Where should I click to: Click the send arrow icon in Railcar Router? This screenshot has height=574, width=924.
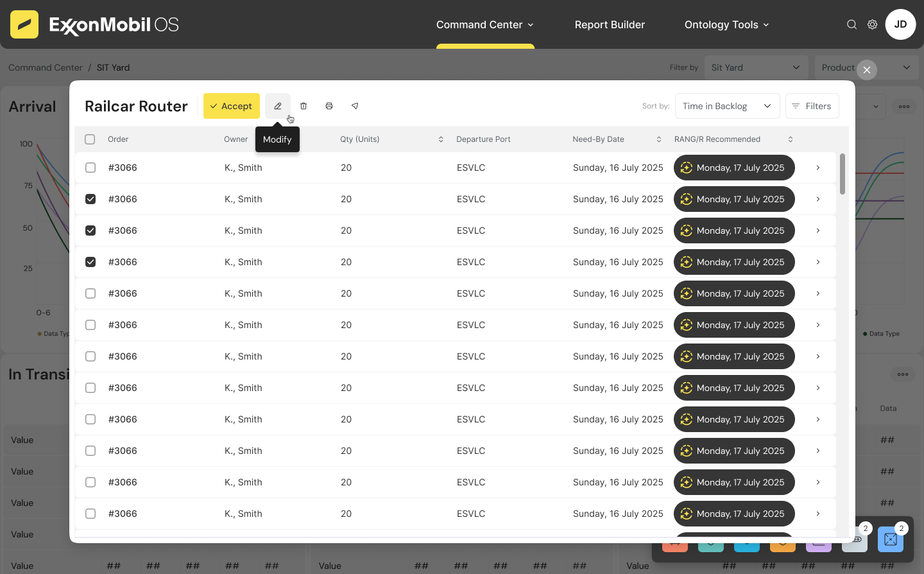tap(355, 106)
